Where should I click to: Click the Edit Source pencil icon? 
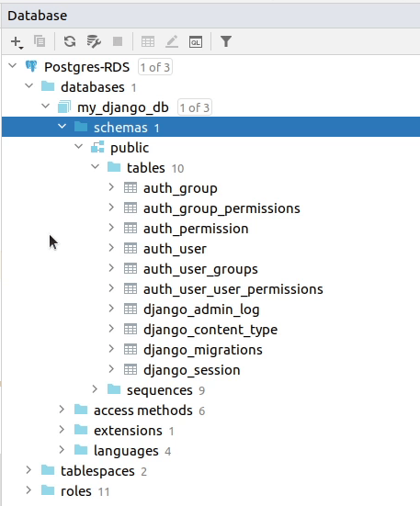pyautogui.click(x=172, y=41)
